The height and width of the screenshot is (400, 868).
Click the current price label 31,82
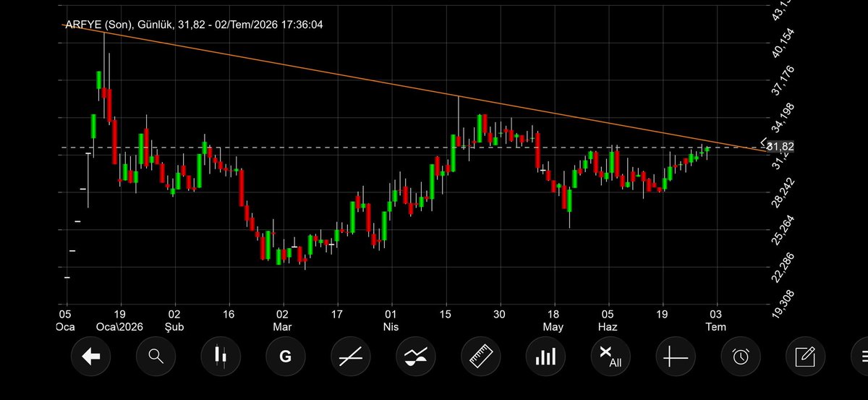click(x=779, y=147)
